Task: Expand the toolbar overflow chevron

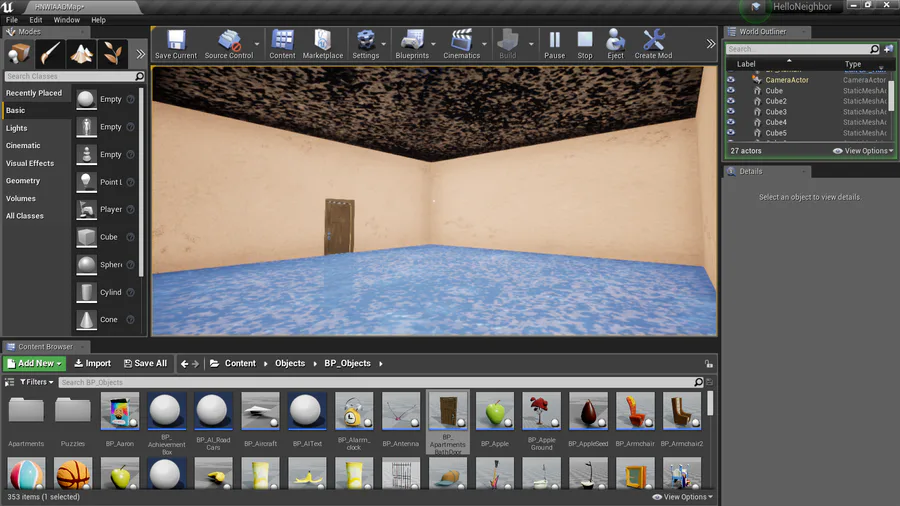Action: (x=711, y=44)
